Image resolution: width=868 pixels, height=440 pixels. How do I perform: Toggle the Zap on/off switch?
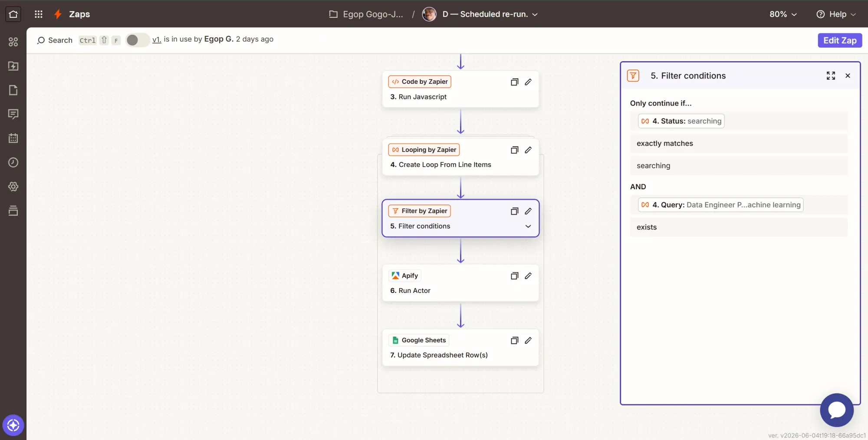137,40
